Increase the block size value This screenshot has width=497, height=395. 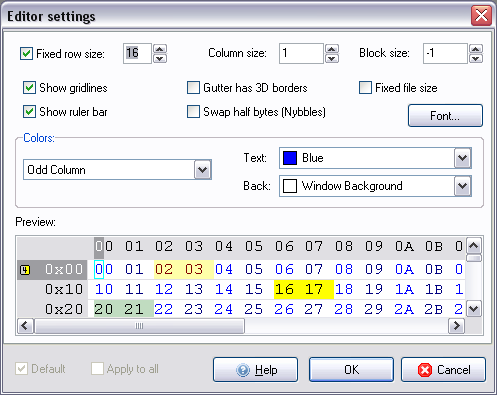pos(476,49)
